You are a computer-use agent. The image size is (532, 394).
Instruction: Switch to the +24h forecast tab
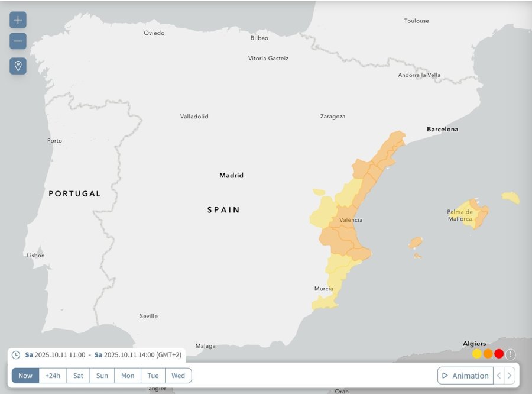(53, 376)
